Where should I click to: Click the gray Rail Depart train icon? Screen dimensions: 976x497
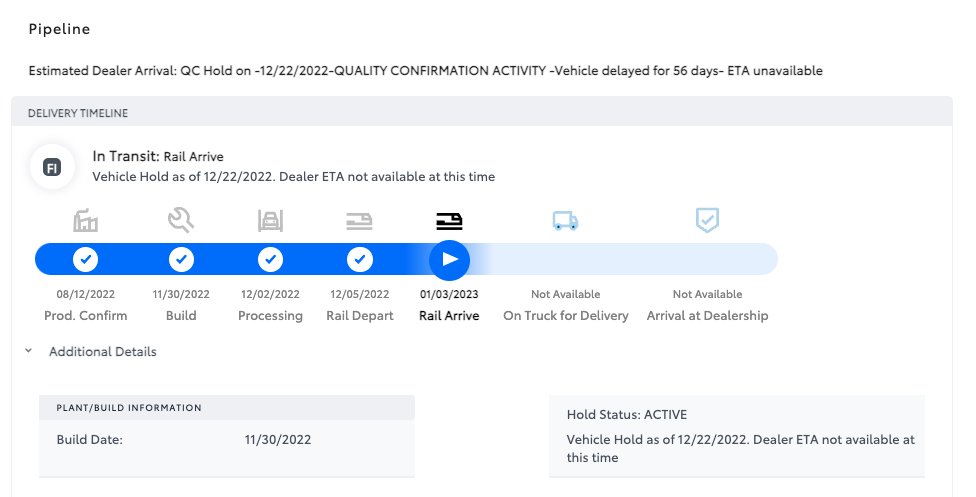(359, 221)
